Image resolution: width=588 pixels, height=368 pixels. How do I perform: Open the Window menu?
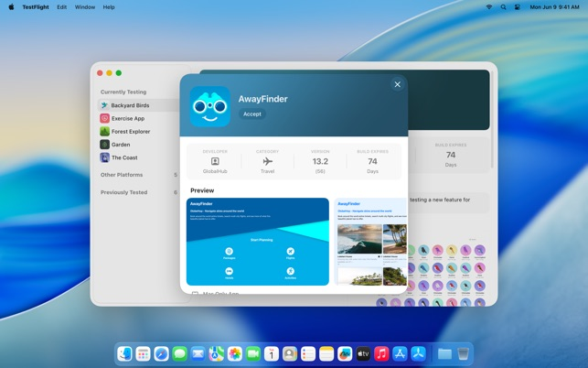click(85, 6)
